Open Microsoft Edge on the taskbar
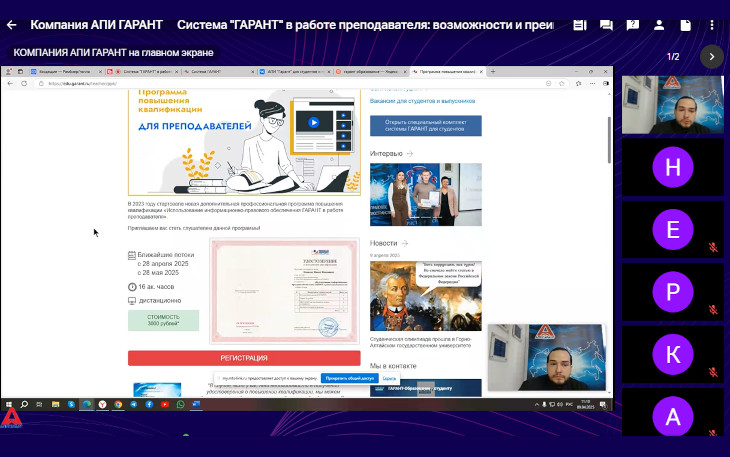730x457 pixels. click(87, 404)
